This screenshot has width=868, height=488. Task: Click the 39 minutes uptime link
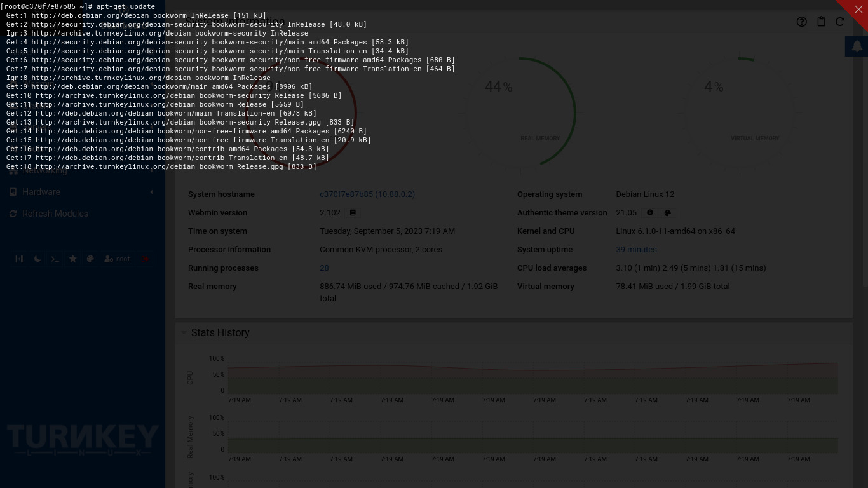tap(636, 250)
